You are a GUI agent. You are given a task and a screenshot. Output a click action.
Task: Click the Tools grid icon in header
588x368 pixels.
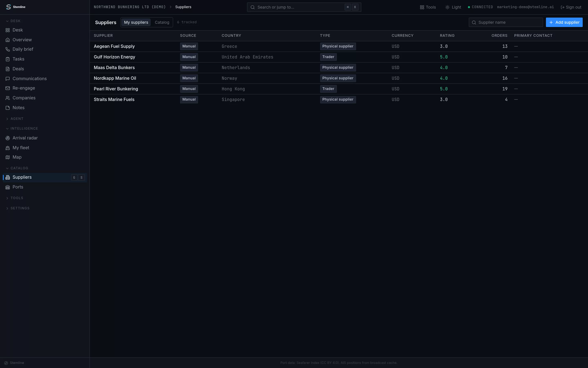(422, 7)
